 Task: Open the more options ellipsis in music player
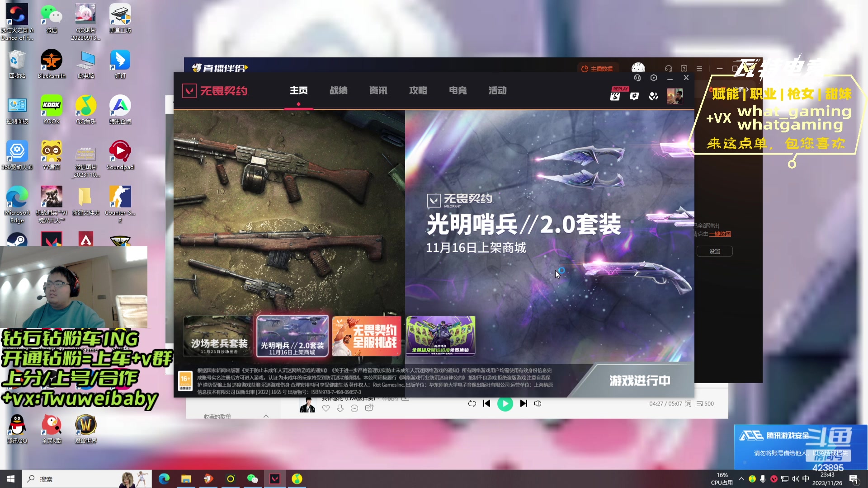coord(354,408)
